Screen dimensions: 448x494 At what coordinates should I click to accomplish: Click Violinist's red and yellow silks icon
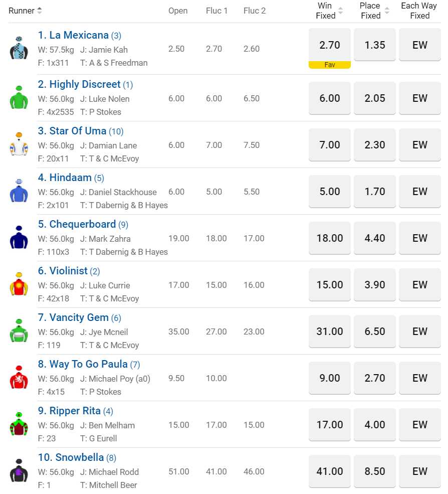click(x=19, y=284)
